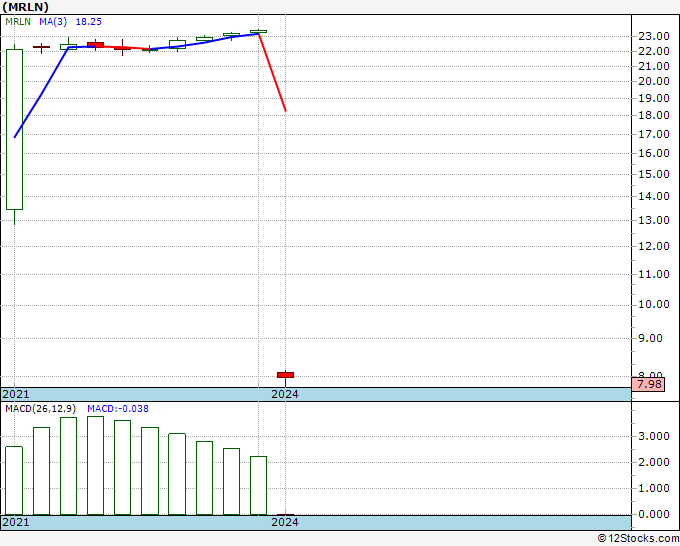This screenshot has width=680, height=546.
Task: Click the first MACD histogram bar
Action: (x=14, y=481)
